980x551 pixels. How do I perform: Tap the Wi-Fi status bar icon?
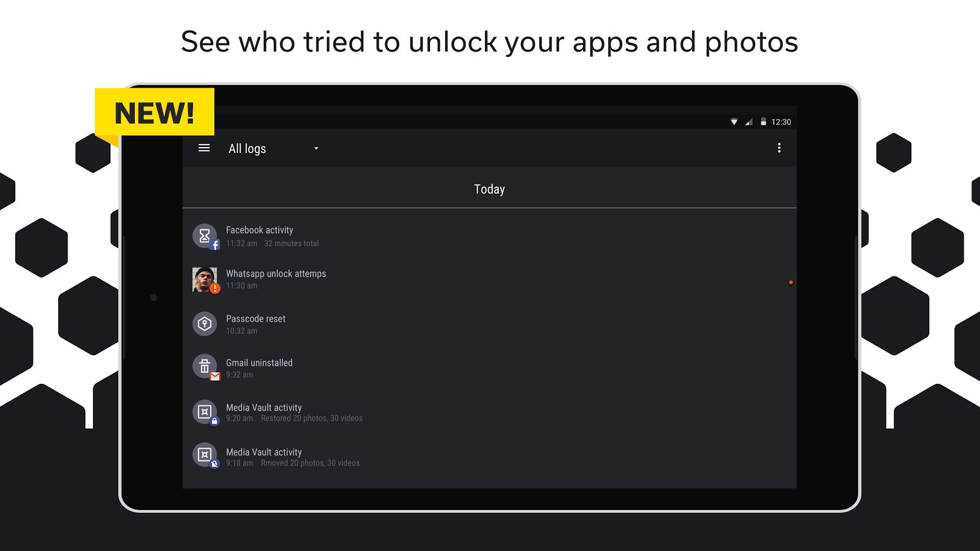[x=734, y=122]
